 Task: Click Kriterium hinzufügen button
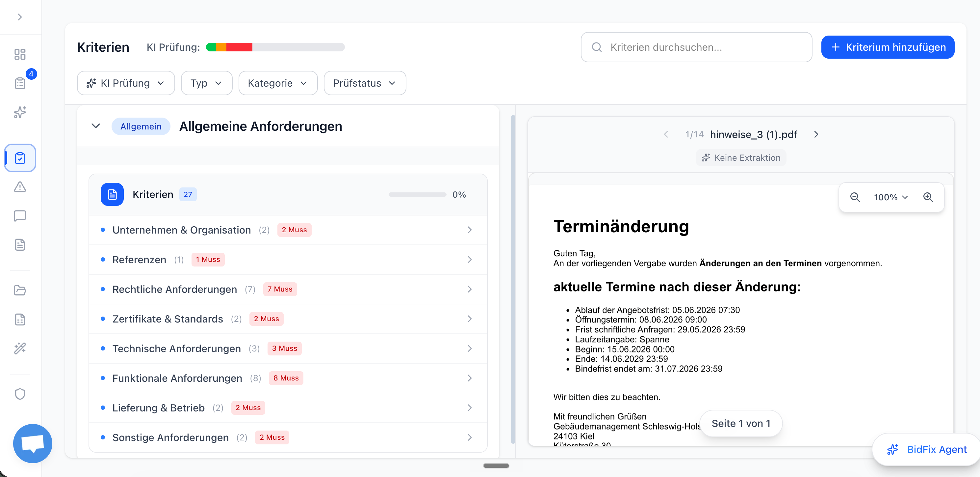tap(888, 47)
